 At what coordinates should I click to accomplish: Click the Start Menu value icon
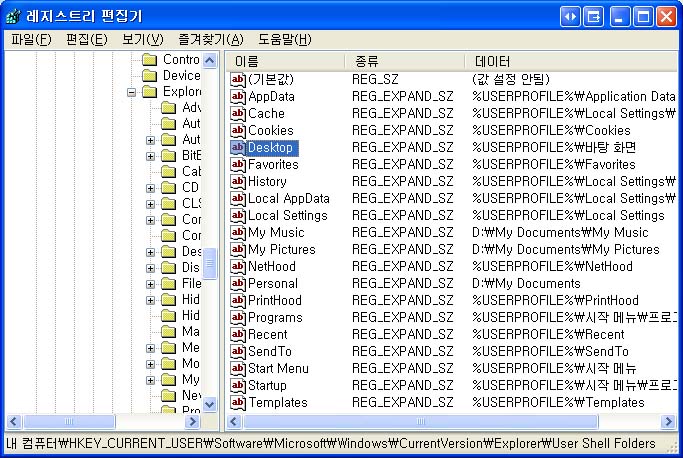point(237,368)
